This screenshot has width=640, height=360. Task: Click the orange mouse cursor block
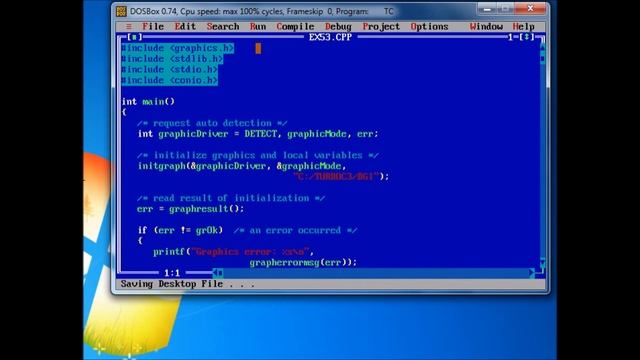pyautogui.click(x=258, y=49)
